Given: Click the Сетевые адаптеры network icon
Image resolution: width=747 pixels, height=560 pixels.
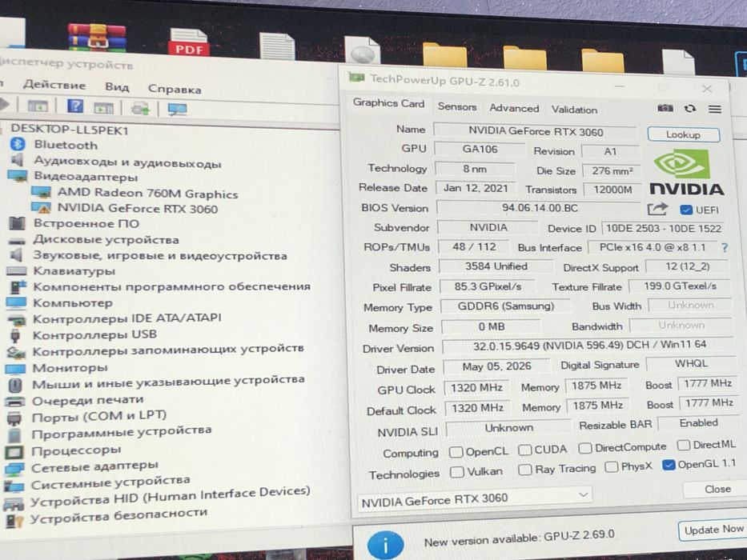Looking at the screenshot, I should click(x=14, y=469).
